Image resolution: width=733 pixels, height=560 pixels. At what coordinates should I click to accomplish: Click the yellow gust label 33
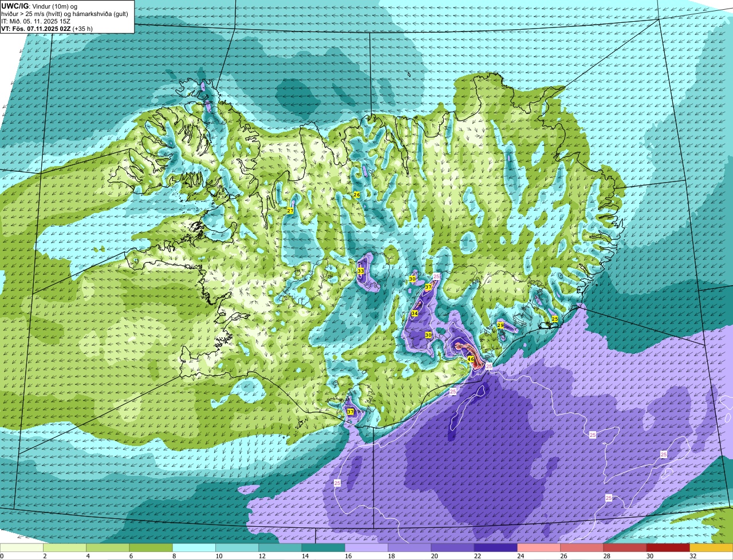361,271
